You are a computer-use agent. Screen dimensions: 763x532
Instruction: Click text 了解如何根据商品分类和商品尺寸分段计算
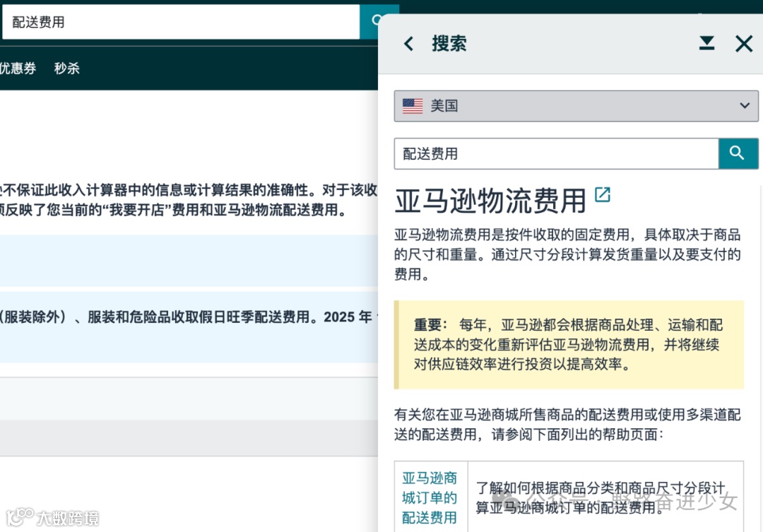coord(601,497)
